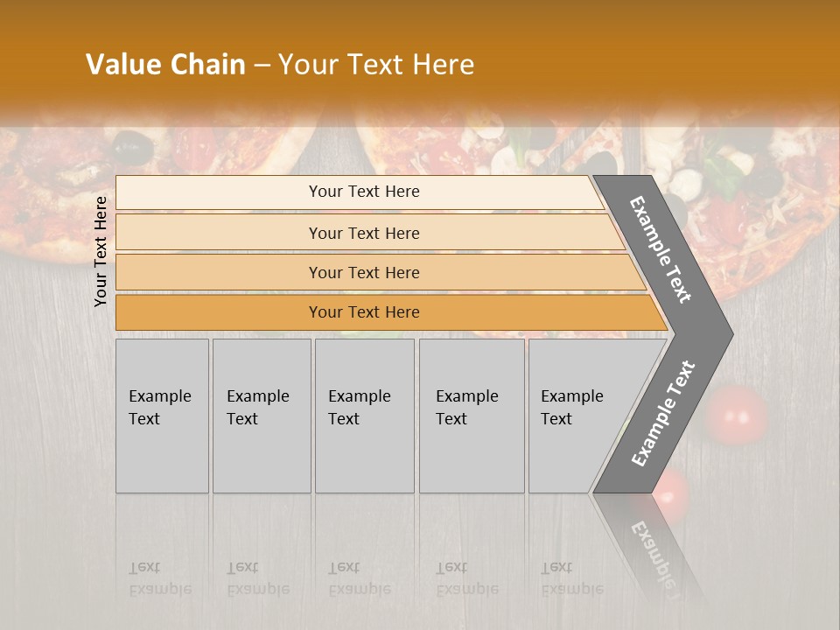
Task: Click the orange header band behind the title
Action: click(612, 52)
